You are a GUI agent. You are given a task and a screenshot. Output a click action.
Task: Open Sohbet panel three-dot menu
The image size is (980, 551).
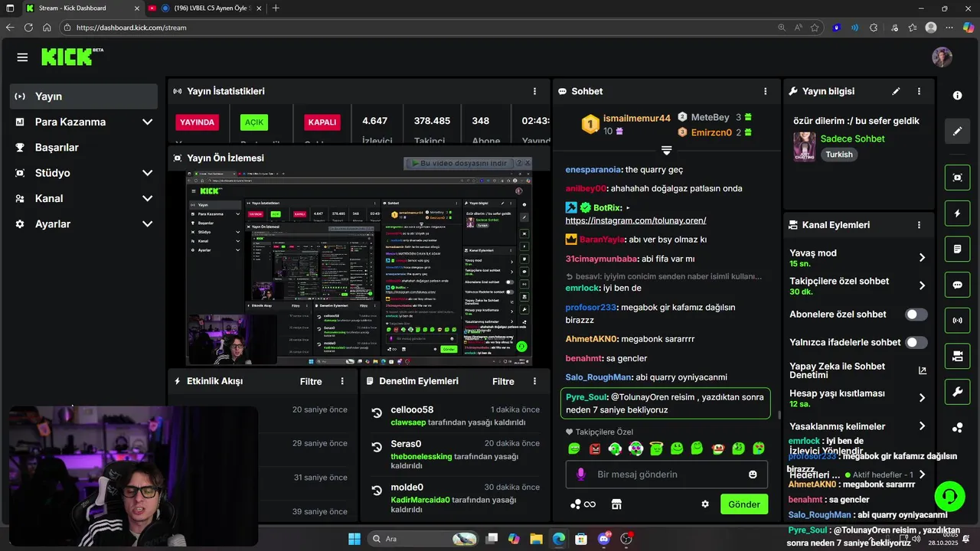pyautogui.click(x=765, y=91)
